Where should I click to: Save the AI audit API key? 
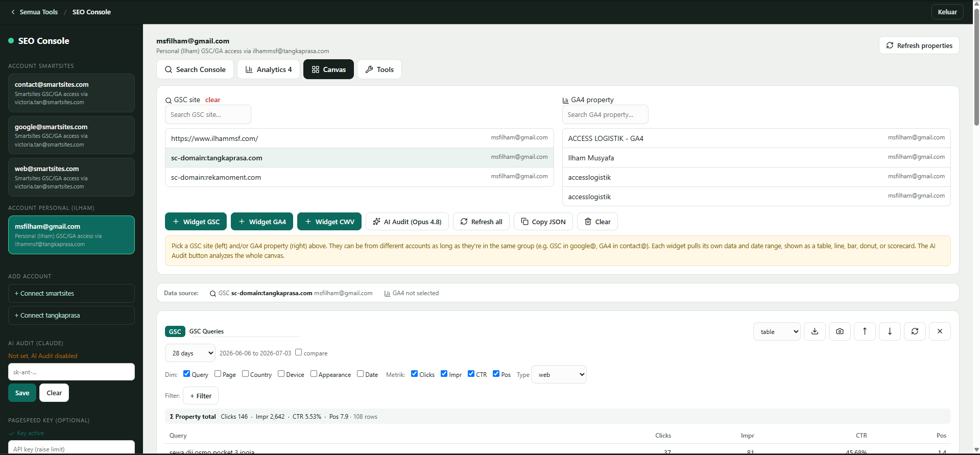[x=22, y=393]
